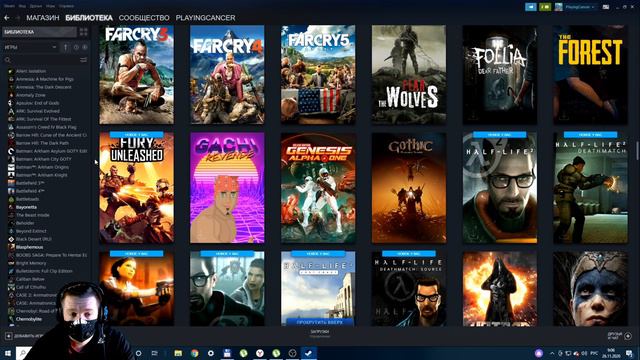
Task: Click the green friends notification icon
Action: pos(545,7)
